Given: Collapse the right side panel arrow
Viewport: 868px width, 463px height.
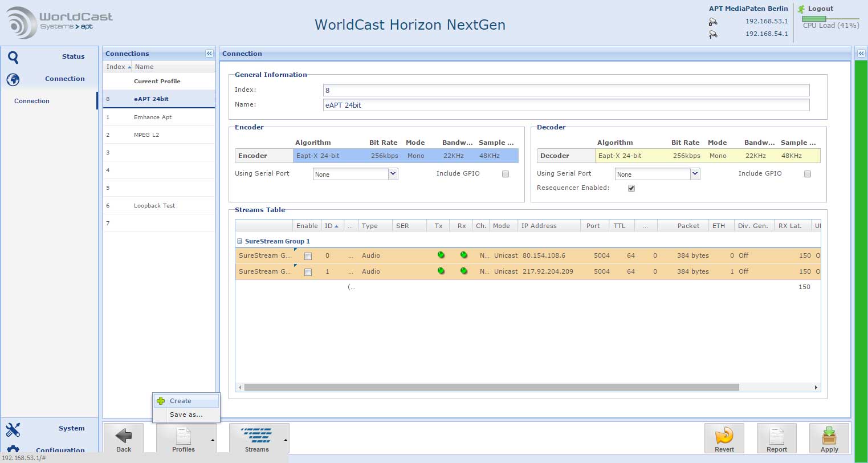Looking at the screenshot, I should (x=861, y=53).
